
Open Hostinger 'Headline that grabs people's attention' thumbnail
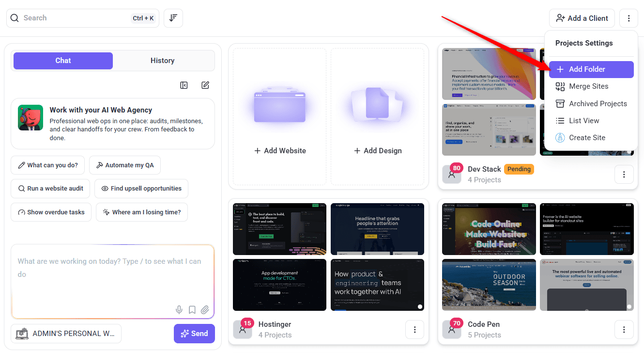pyautogui.click(x=378, y=229)
